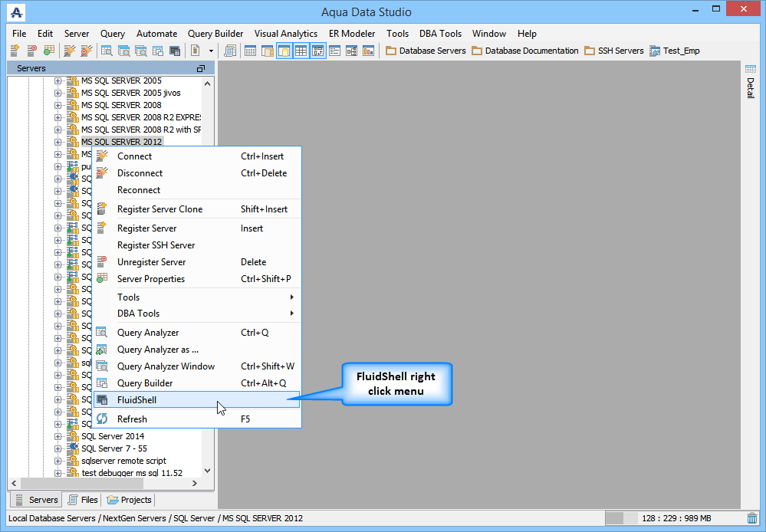This screenshot has width=766, height=532.
Task: Select the MS SQL SERVER 2008 R2 EXPRES row
Action: point(141,117)
